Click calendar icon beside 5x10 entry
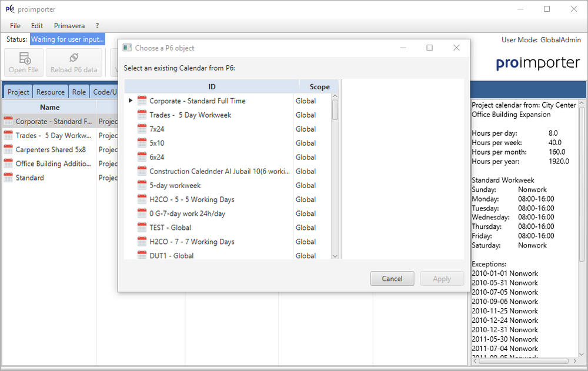588x371 pixels. [142, 143]
